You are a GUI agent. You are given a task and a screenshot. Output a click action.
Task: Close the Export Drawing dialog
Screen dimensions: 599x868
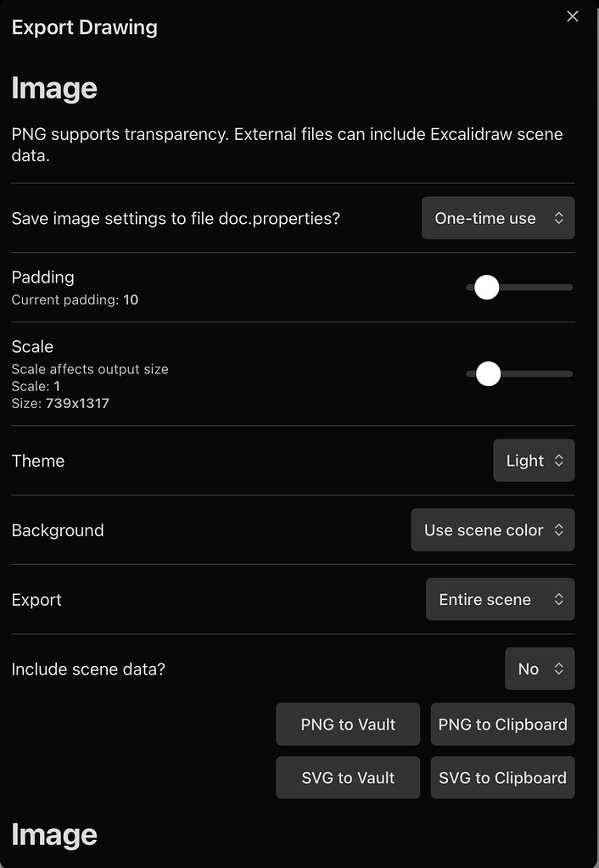coord(573,16)
